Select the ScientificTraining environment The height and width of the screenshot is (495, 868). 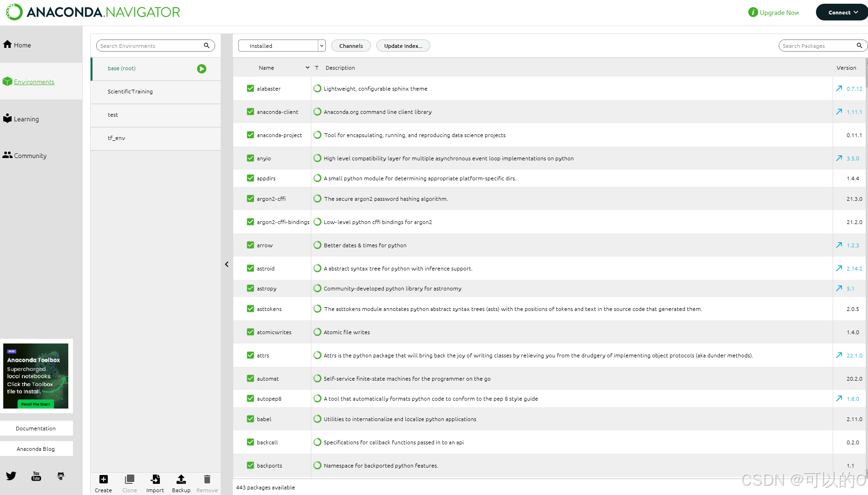(x=156, y=92)
